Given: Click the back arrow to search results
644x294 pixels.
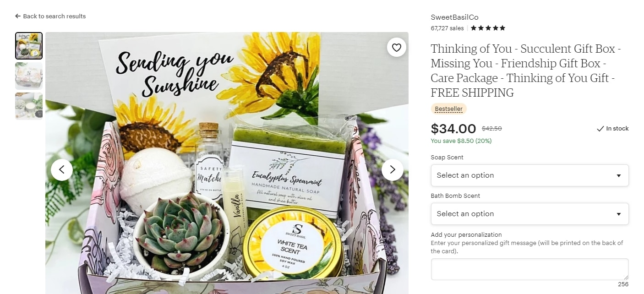Looking at the screenshot, I should coord(18,16).
